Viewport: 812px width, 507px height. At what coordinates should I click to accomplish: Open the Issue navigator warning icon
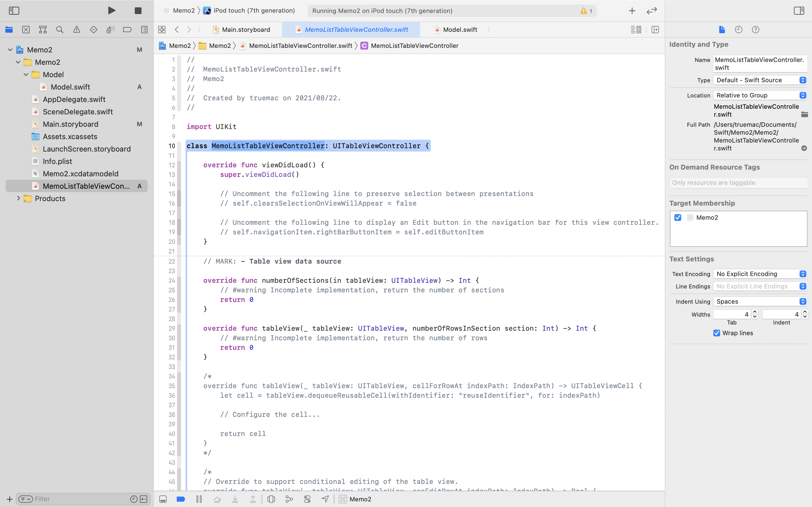coord(76,30)
